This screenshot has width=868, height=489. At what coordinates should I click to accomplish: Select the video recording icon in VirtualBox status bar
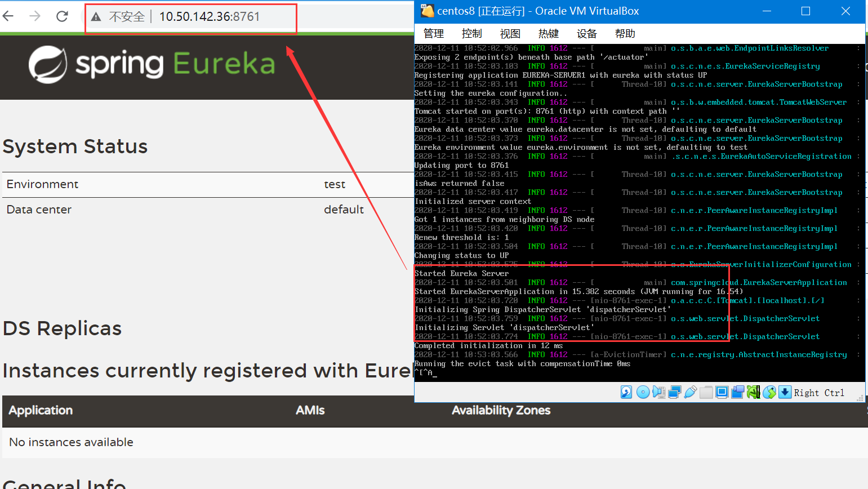(x=737, y=392)
